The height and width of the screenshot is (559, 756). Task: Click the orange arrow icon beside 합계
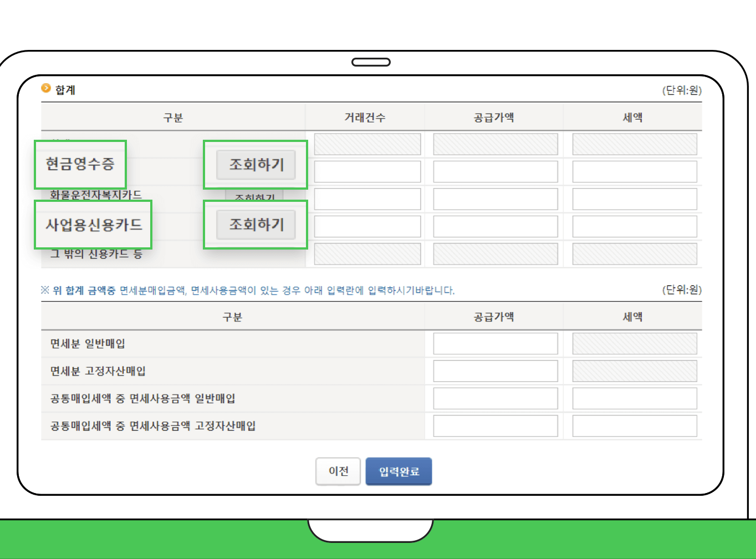pyautogui.click(x=45, y=88)
